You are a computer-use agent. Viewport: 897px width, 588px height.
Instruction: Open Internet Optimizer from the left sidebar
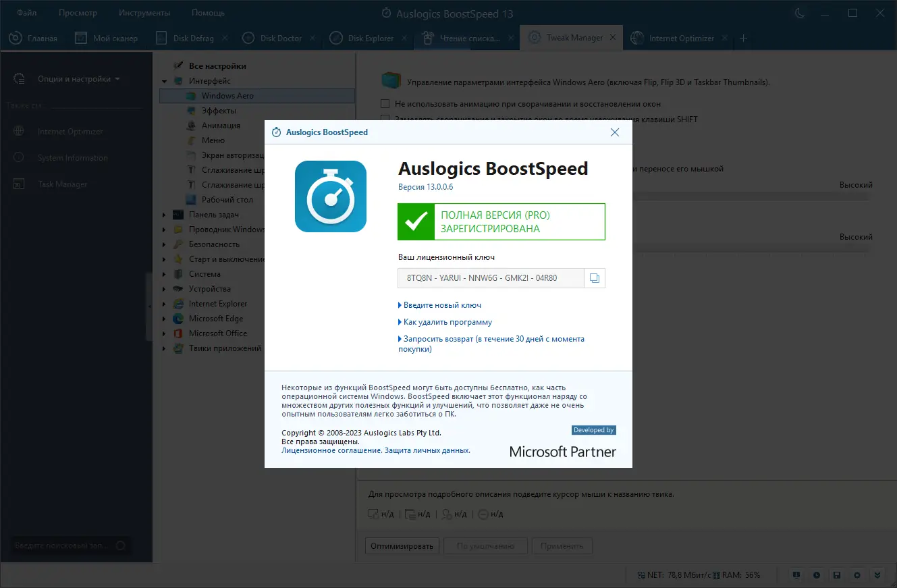pos(70,132)
